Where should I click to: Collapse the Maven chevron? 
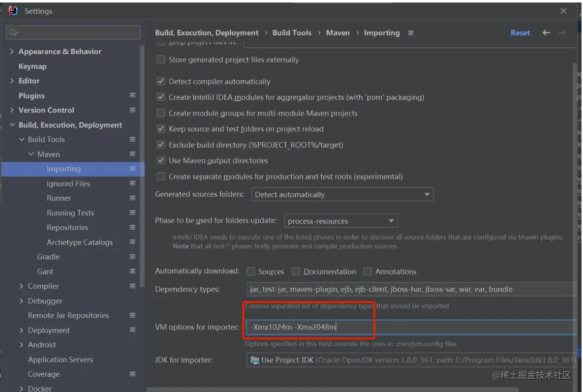(31, 154)
